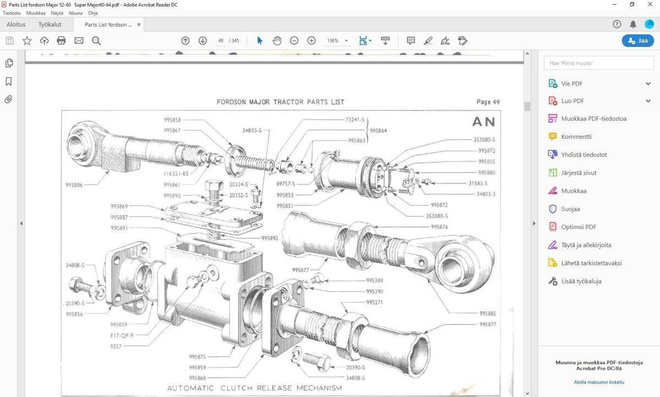Open the user account avatar

[x=649, y=24]
